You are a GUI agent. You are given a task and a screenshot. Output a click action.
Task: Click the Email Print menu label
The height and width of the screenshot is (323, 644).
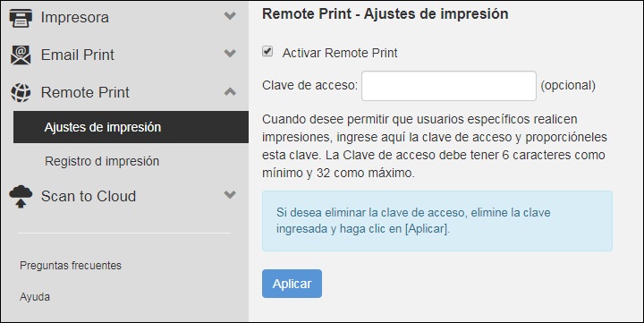[x=78, y=55]
